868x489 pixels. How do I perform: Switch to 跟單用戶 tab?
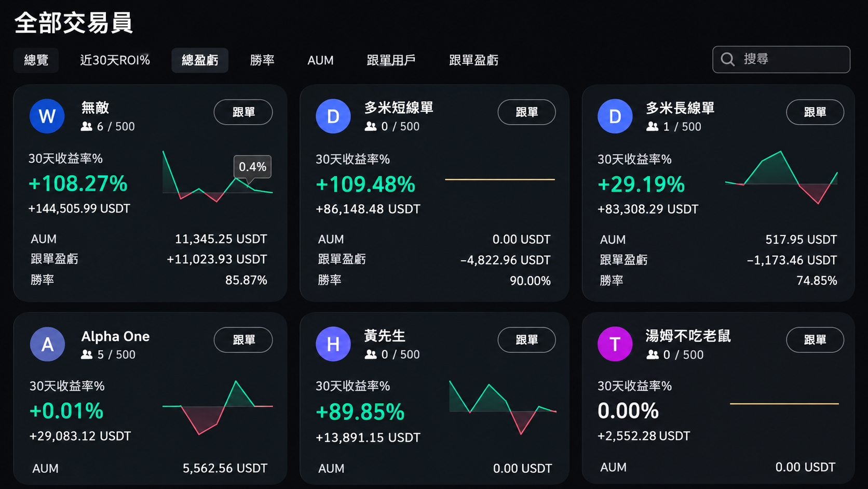(391, 60)
